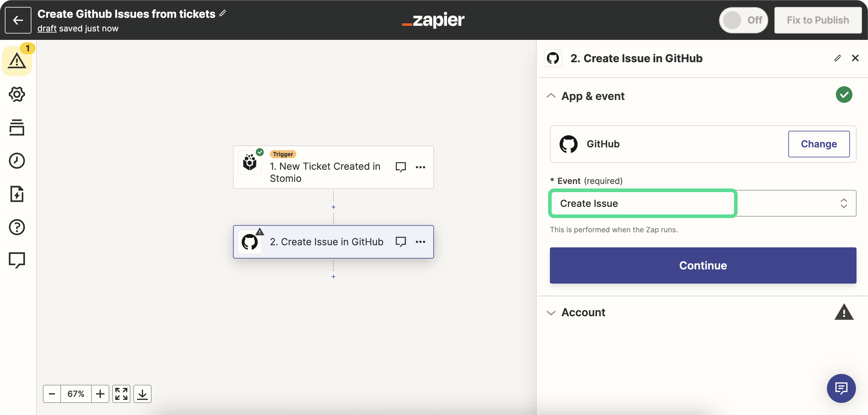Open three-dot menu on Stomio trigger step
Image resolution: width=868 pixels, height=415 pixels.
pos(420,167)
